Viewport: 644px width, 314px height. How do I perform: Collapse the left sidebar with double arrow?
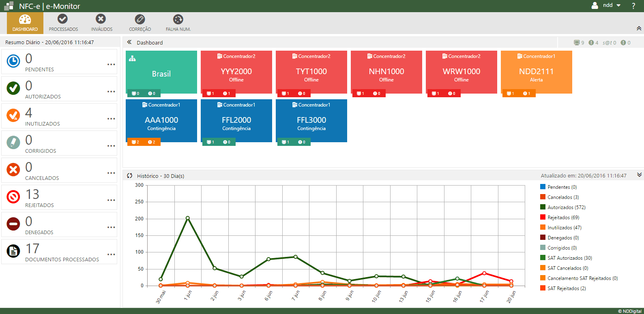(129, 42)
